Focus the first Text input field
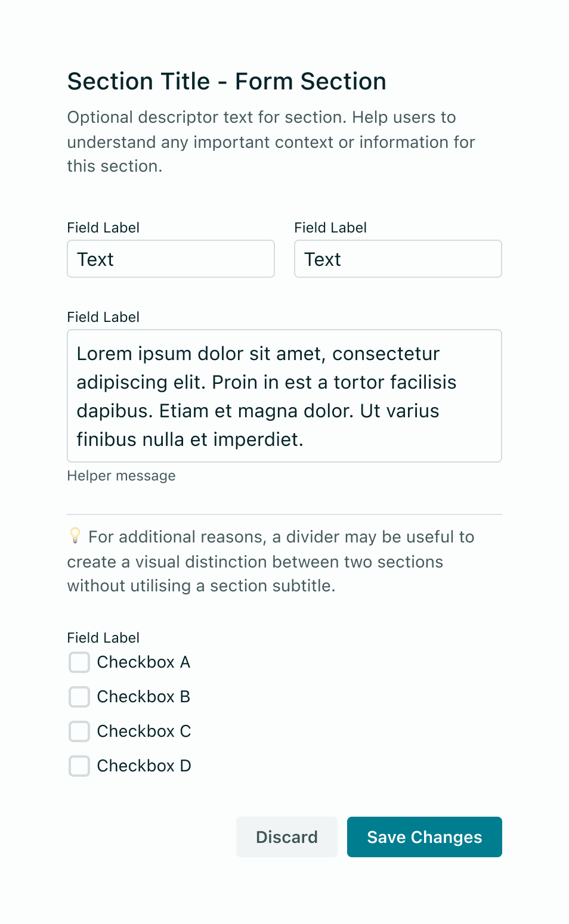The height and width of the screenshot is (924, 569). 171,259
